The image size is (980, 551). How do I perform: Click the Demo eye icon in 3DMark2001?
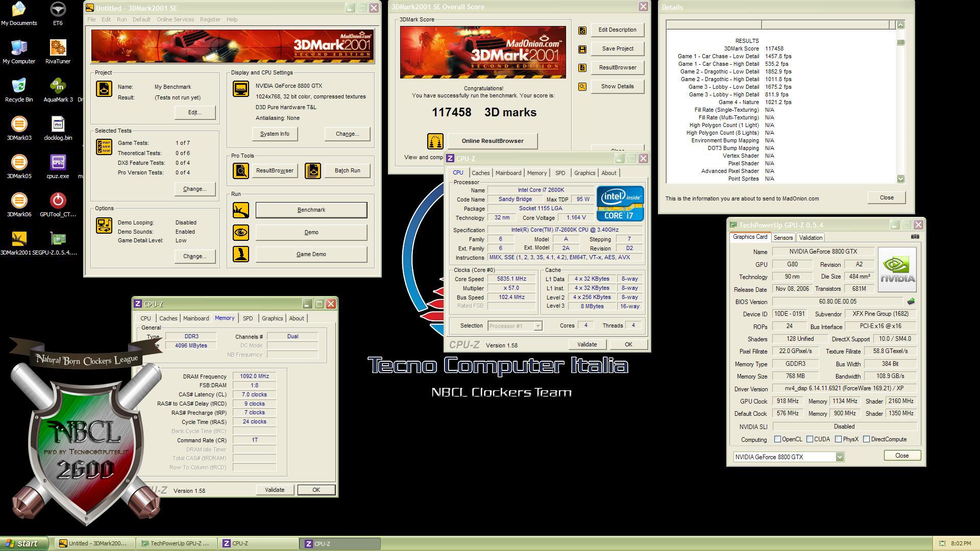[241, 232]
